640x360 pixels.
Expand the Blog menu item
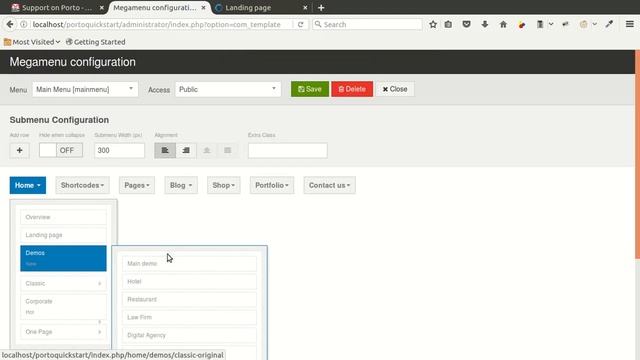pyautogui.click(x=181, y=185)
